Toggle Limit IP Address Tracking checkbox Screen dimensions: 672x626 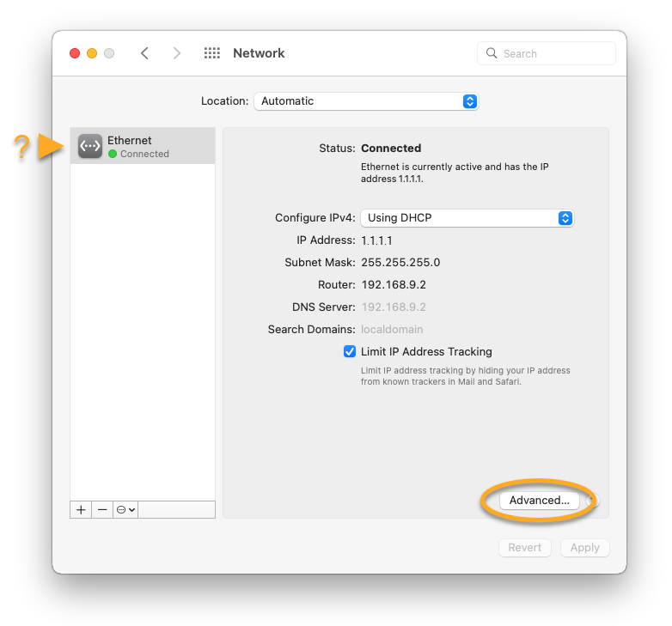pos(350,351)
